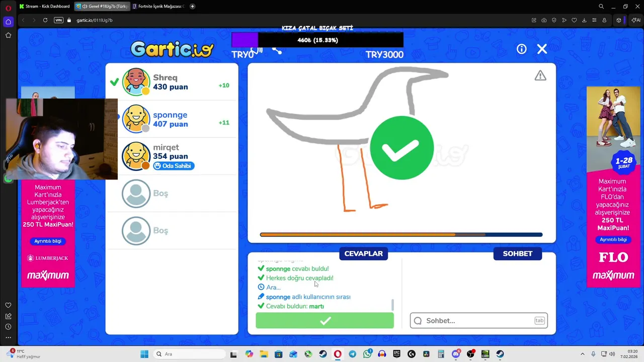The height and width of the screenshot is (362, 644).
Task: Open browser profile account icon
Action: [604, 20]
